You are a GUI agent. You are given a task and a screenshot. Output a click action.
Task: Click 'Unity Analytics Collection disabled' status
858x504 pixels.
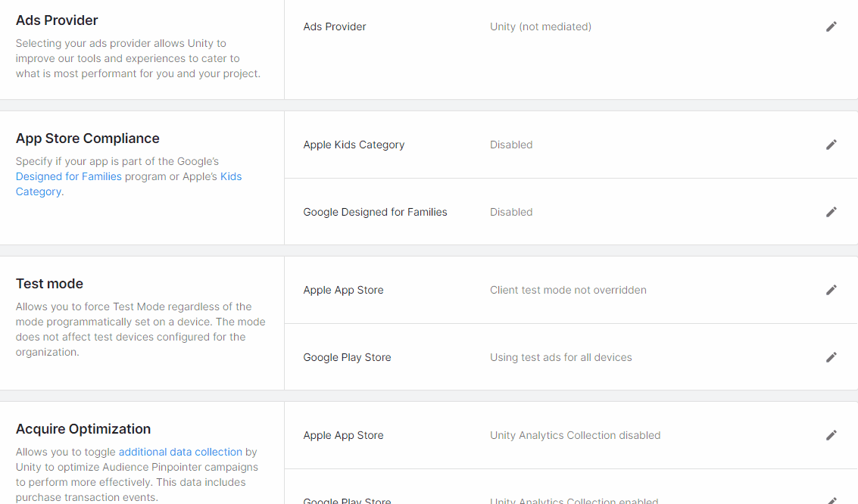click(575, 435)
